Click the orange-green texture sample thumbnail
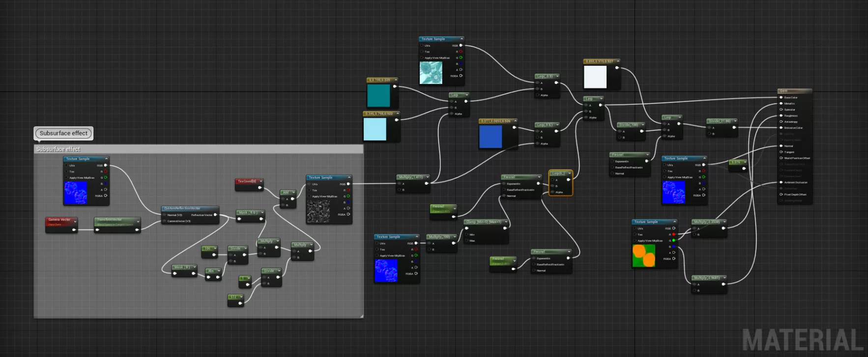This screenshot has height=357, width=868. [x=643, y=255]
